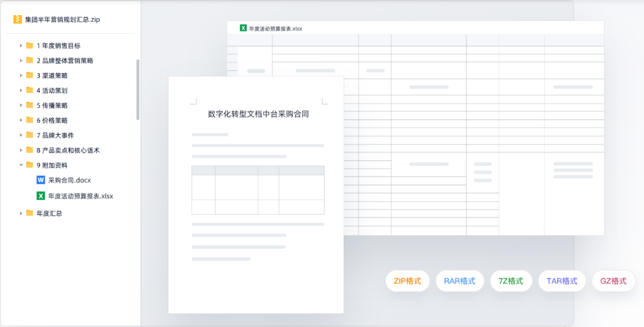The width and height of the screenshot is (644, 327).
Task: Select the 5 传播策略 folder label
Action: click(52, 106)
